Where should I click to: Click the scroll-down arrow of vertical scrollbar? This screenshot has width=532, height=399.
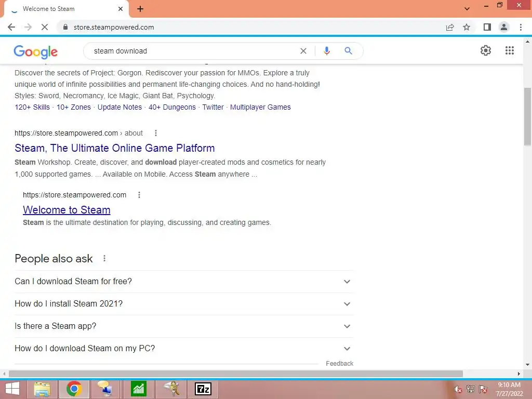[x=527, y=365]
